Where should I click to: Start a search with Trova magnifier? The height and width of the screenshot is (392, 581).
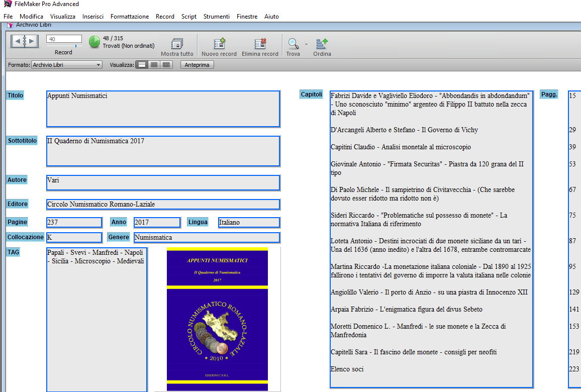293,44
